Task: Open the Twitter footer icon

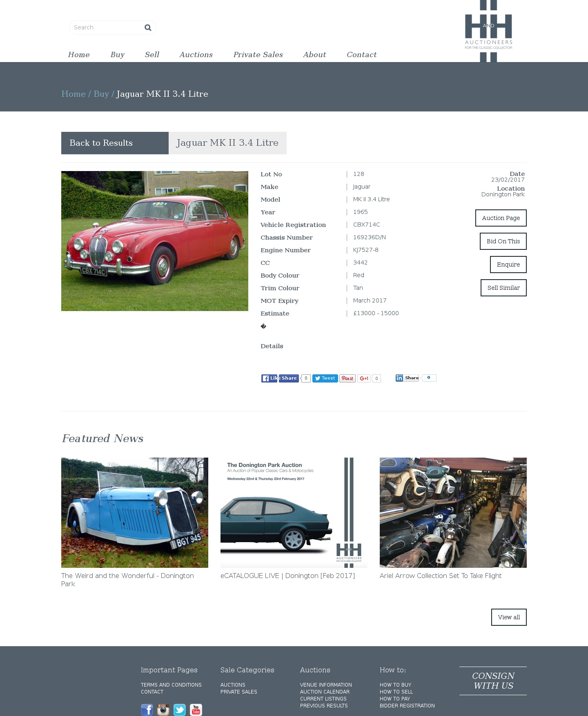Action: [180, 710]
